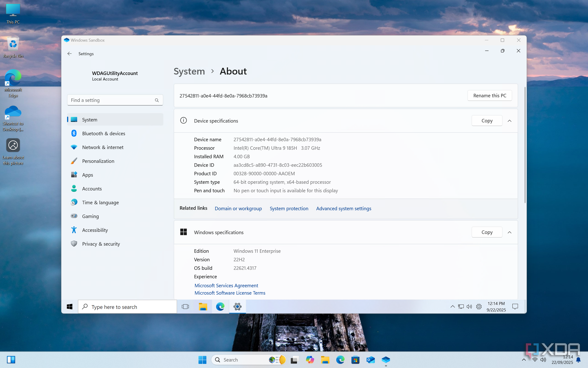Open Microsoft Store on host taskbar
The height and width of the screenshot is (368, 588).
click(355, 360)
